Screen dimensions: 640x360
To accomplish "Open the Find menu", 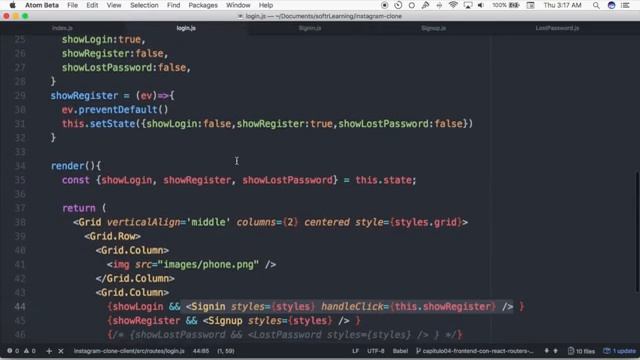I will [x=173, y=5].
